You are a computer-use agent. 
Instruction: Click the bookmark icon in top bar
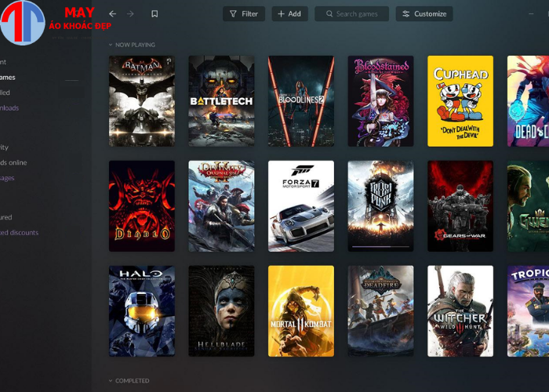(x=155, y=14)
